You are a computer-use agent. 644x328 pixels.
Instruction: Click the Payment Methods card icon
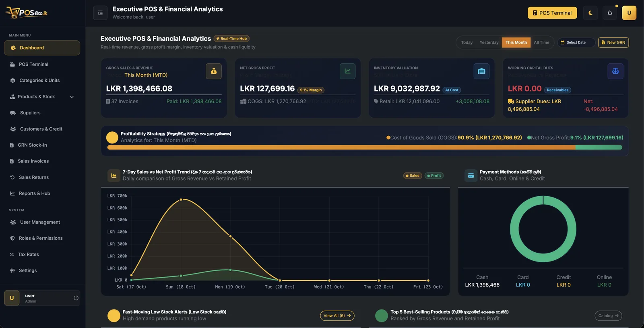tap(471, 176)
